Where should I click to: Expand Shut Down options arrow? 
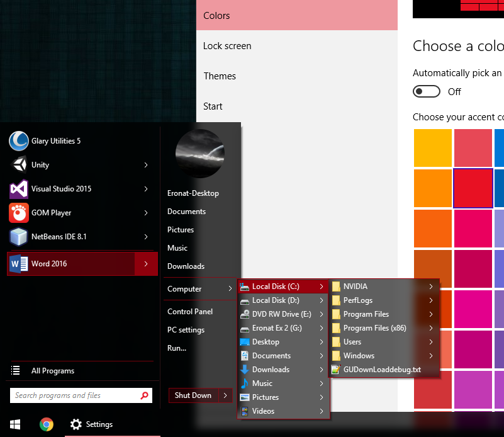[x=226, y=395]
